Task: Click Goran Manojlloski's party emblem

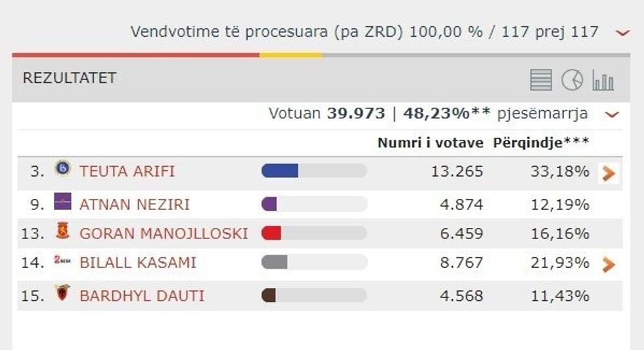Action: 62,231
